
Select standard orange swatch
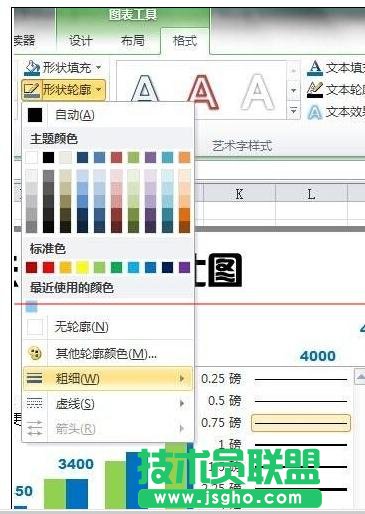[x=65, y=267]
